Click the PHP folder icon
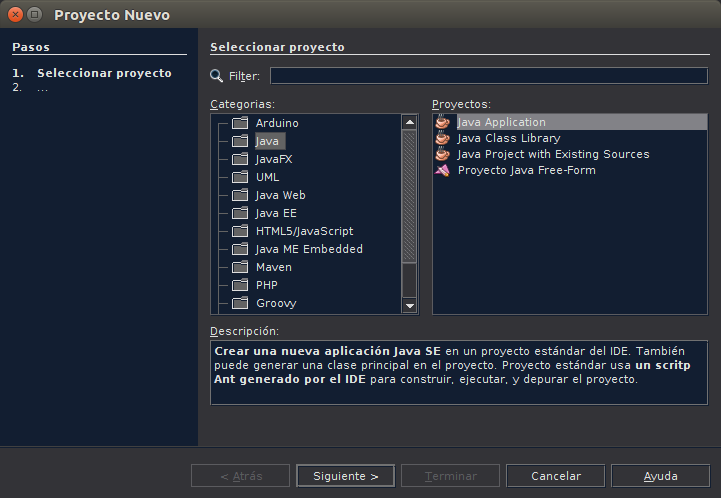 (240, 285)
